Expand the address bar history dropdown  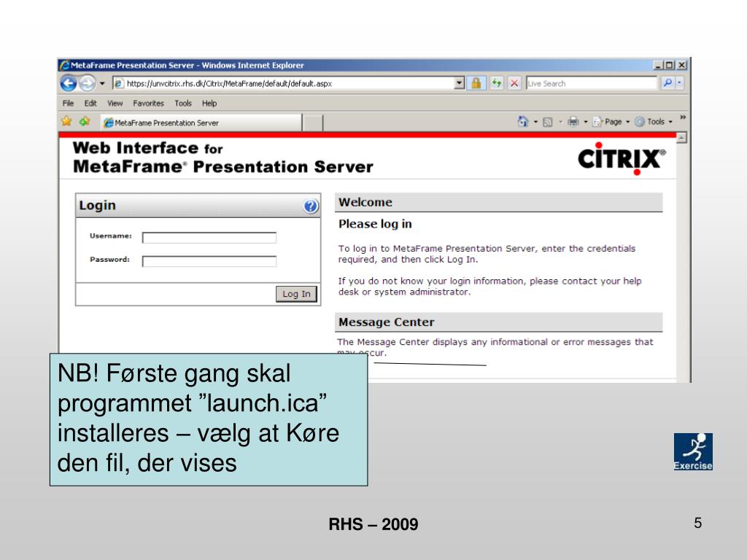coord(460,83)
